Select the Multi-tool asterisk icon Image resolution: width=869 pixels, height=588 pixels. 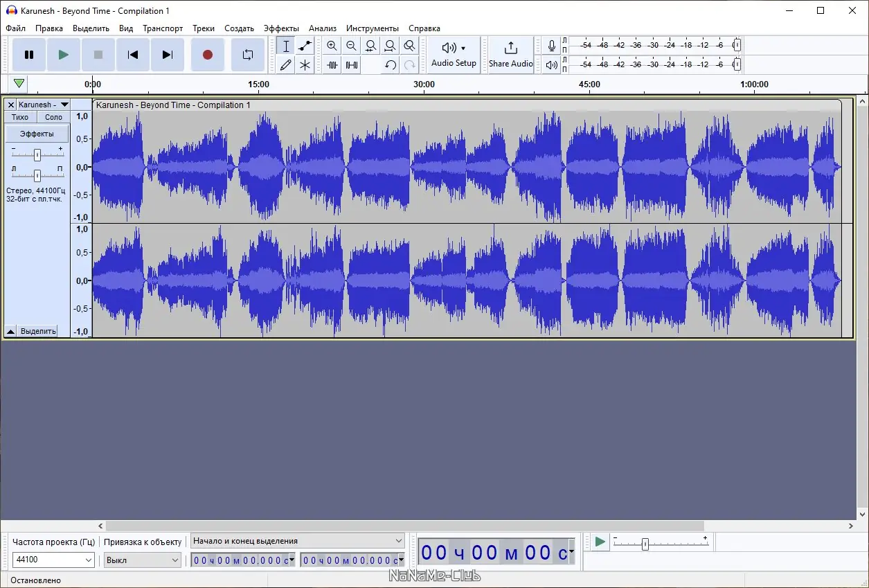[305, 65]
